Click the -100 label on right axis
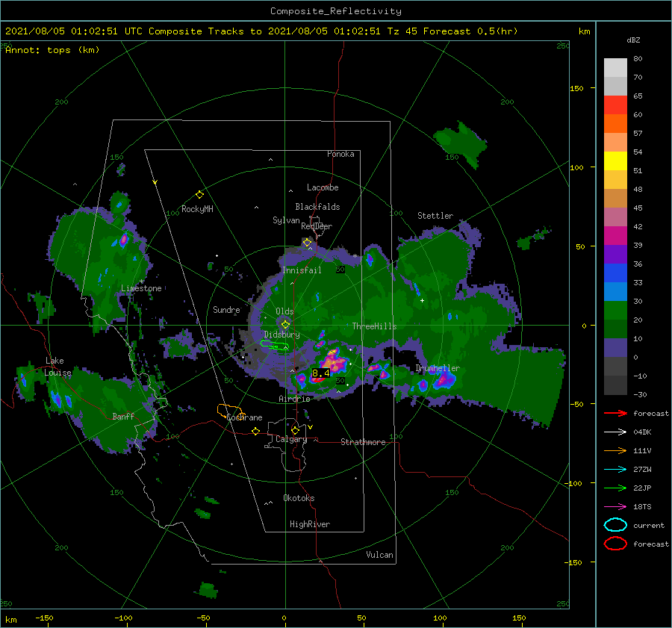672x628 pixels. point(573,483)
